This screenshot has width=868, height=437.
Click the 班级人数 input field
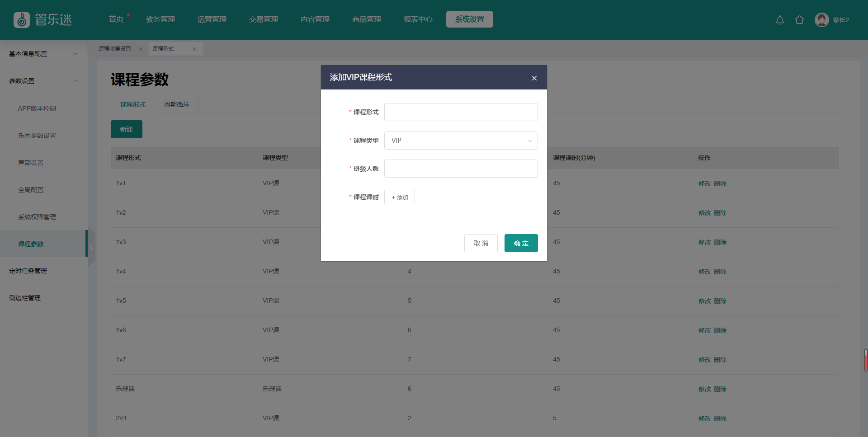(461, 169)
